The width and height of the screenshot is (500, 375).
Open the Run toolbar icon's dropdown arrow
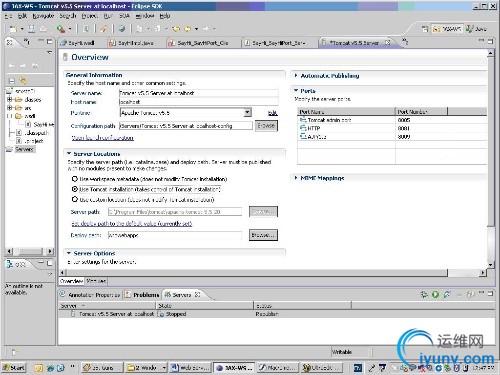[70, 29]
